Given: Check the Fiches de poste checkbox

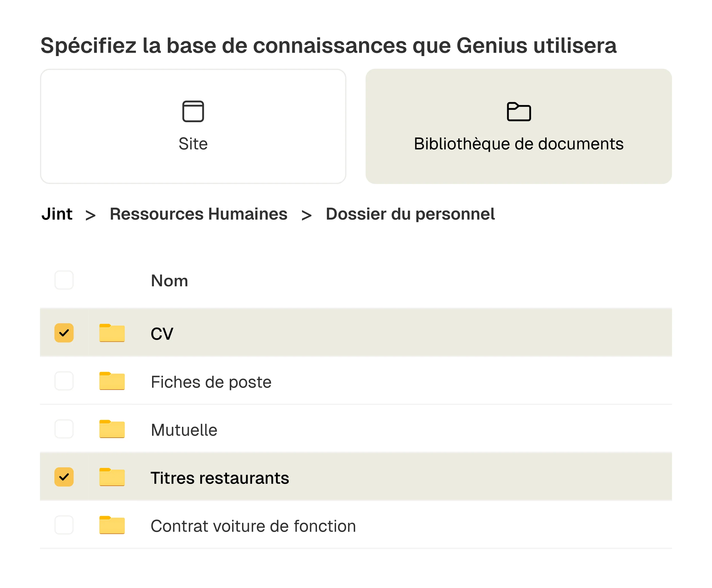Looking at the screenshot, I should tap(64, 381).
